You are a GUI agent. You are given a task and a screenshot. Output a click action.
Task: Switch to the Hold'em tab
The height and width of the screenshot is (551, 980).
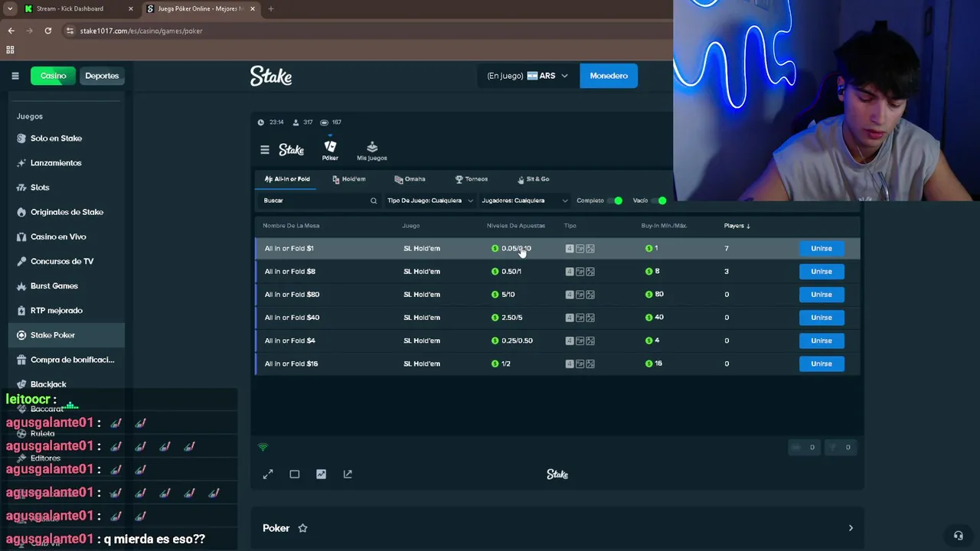tap(349, 179)
